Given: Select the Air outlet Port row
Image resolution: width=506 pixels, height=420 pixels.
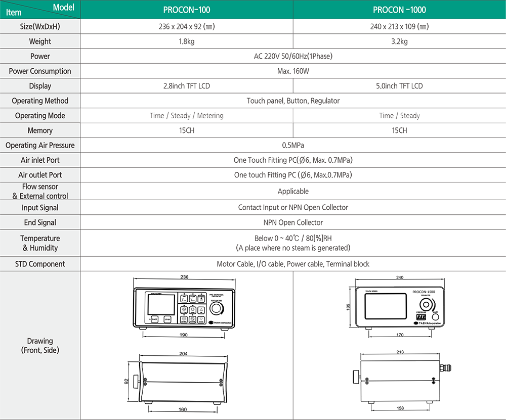Looking at the screenshot, I should (40, 175).
